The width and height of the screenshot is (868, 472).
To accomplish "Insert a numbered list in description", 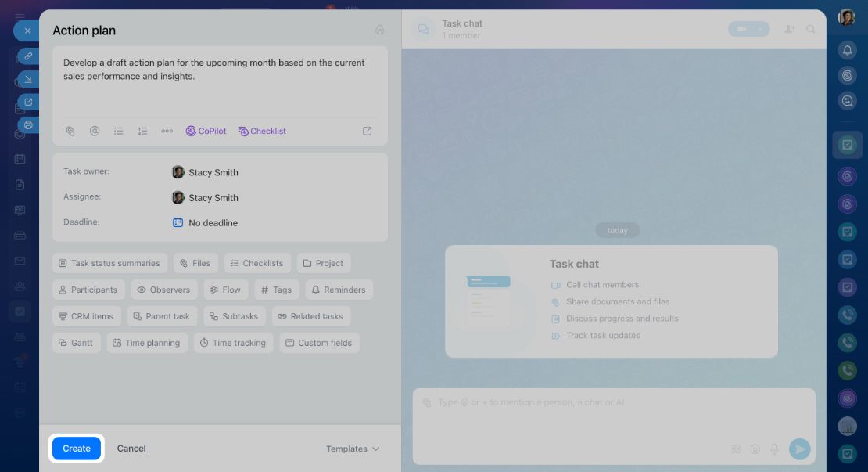I will coord(143,132).
